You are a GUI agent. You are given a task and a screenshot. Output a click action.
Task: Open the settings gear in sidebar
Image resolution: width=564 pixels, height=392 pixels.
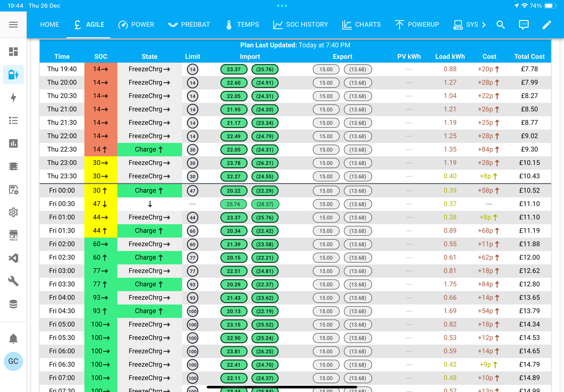(13, 212)
